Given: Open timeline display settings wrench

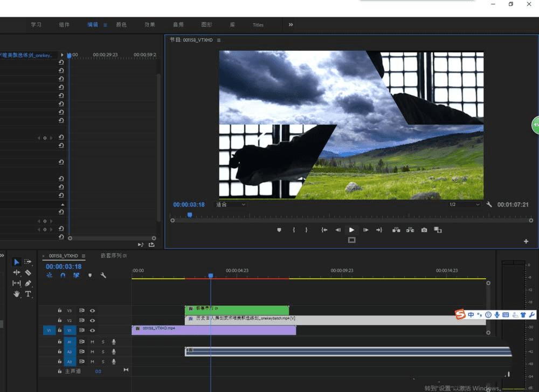Looking at the screenshot, I should click(x=103, y=275).
